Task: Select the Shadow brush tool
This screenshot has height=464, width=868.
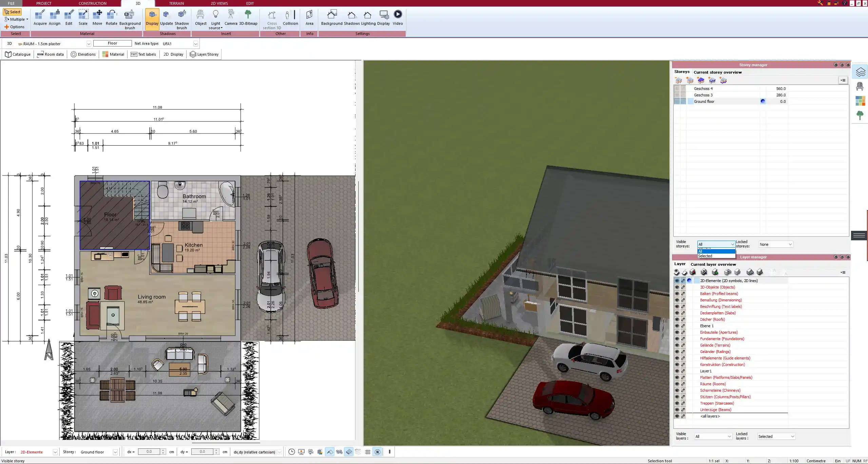Action: (x=182, y=20)
